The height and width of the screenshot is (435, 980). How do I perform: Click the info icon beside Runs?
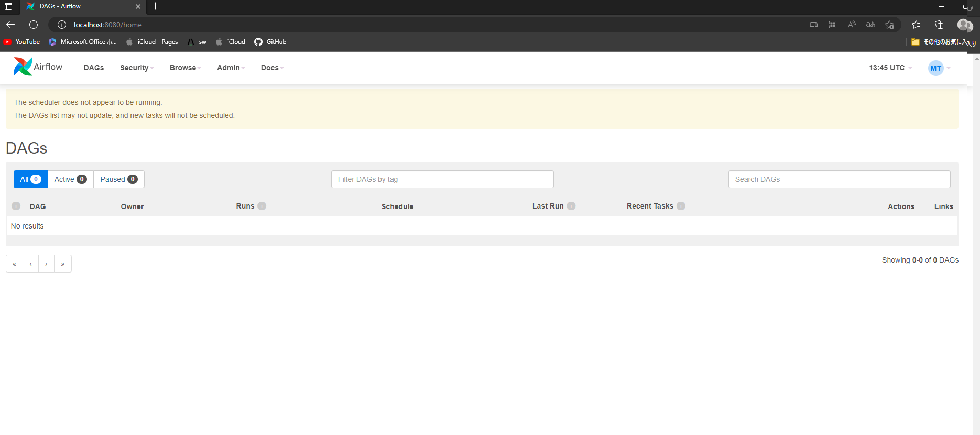262,206
